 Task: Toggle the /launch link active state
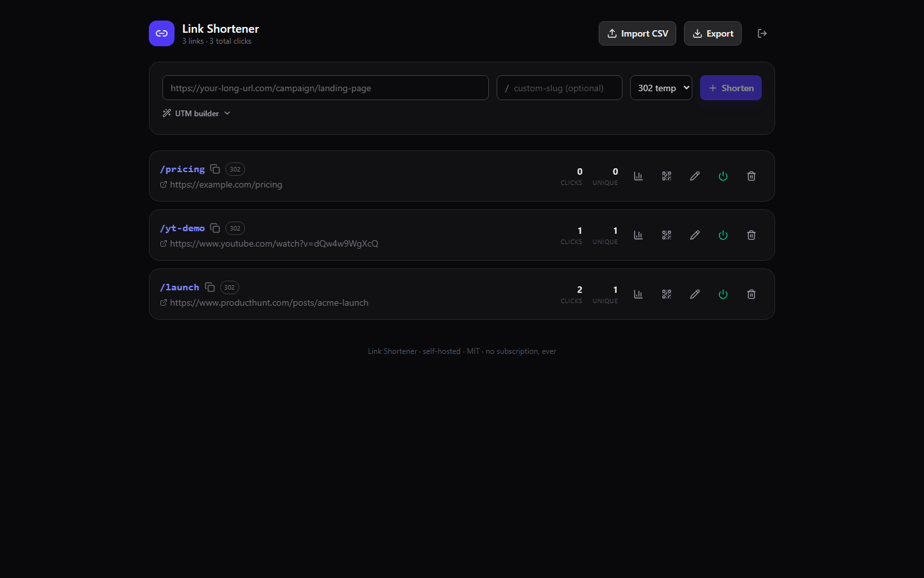tap(723, 294)
